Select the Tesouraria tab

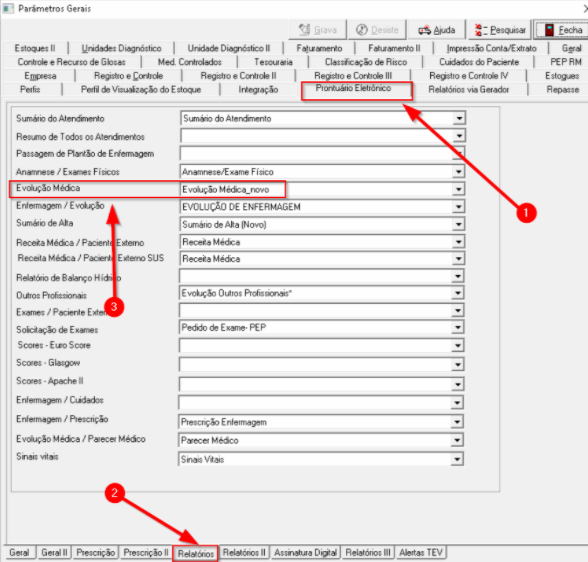tap(273, 62)
